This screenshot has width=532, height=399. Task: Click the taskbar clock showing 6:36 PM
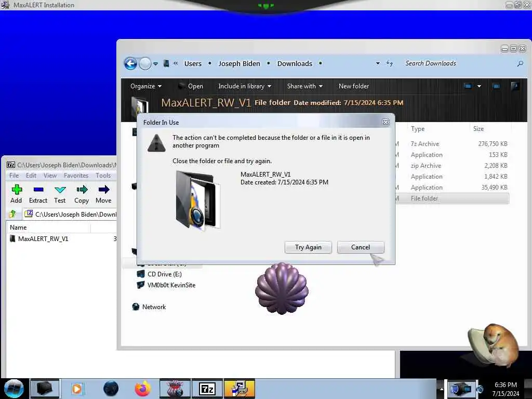pos(506,389)
